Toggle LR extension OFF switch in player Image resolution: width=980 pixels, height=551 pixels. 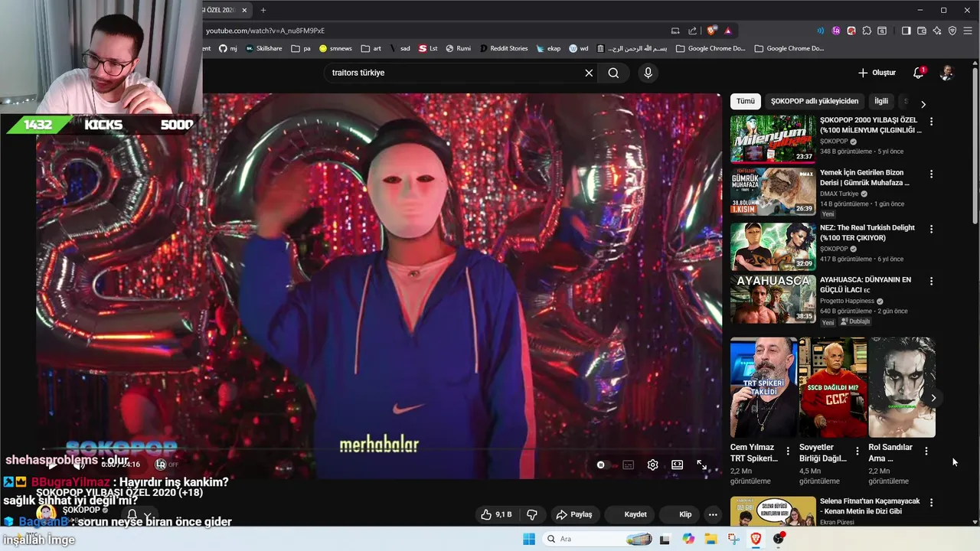pyautogui.click(x=166, y=465)
